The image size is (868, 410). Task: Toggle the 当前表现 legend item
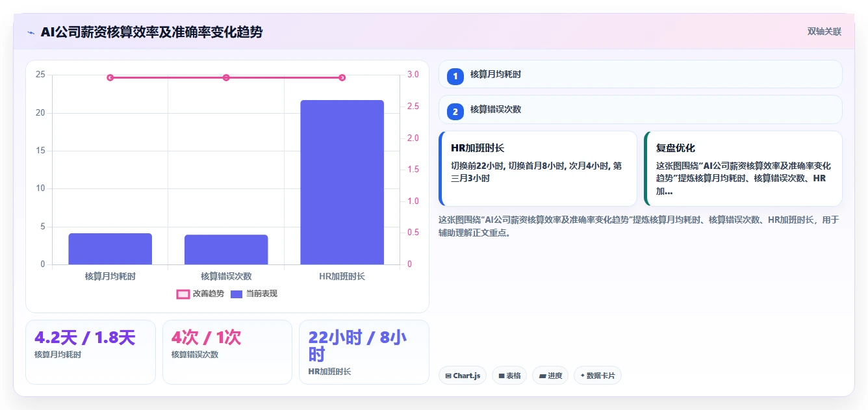pos(254,294)
